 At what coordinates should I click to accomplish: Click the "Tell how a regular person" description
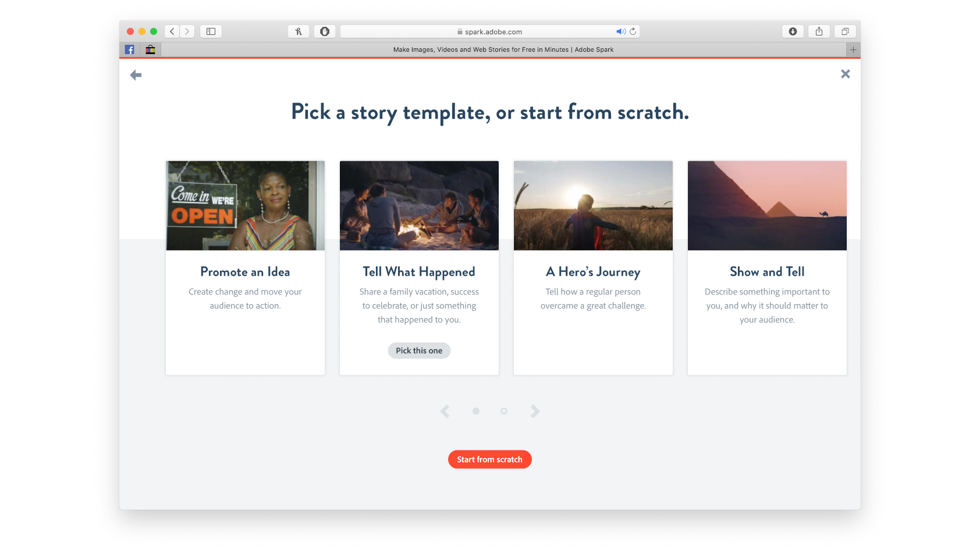[x=593, y=292]
